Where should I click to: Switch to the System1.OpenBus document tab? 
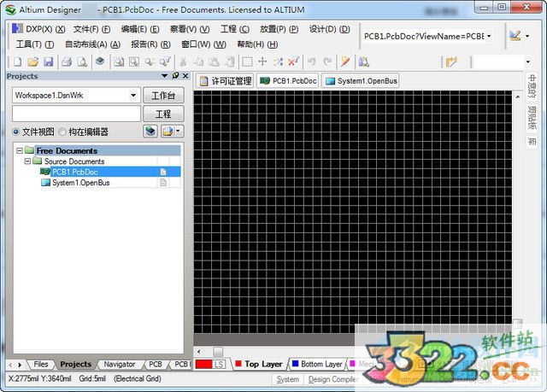pyautogui.click(x=361, y=81)
